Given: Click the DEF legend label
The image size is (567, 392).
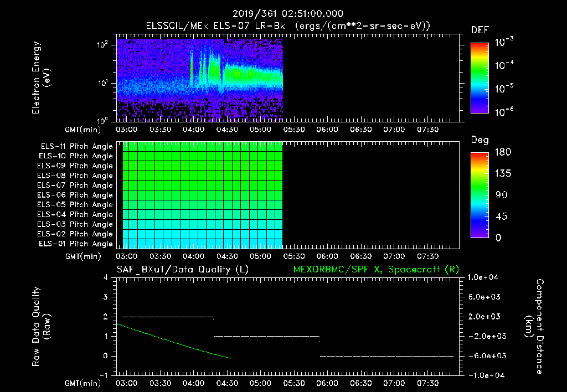Looking at the screenshot, I should click(x=480, y=30).
